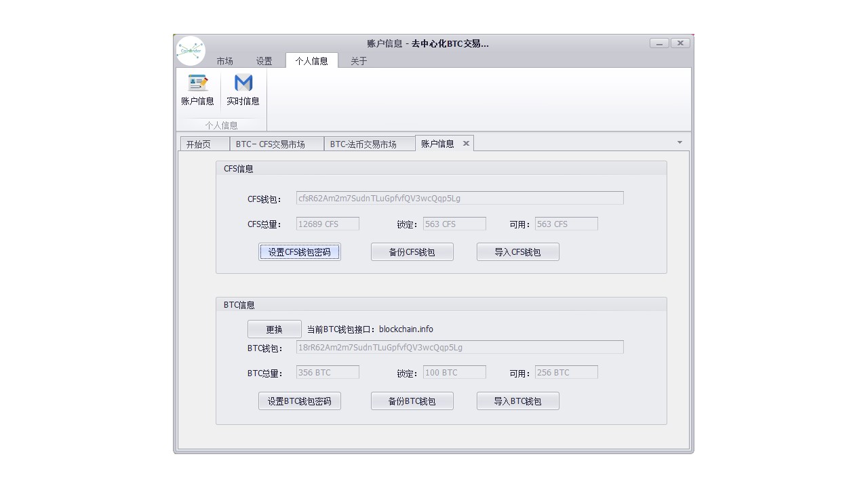Click the BTC总量 field showing 356 BTC
This screenshot has width=868, height=488.
coord(328,373)
